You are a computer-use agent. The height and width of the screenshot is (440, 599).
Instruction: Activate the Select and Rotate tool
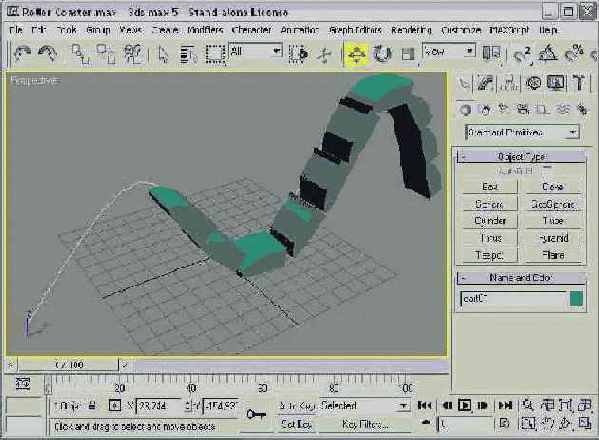382,54
